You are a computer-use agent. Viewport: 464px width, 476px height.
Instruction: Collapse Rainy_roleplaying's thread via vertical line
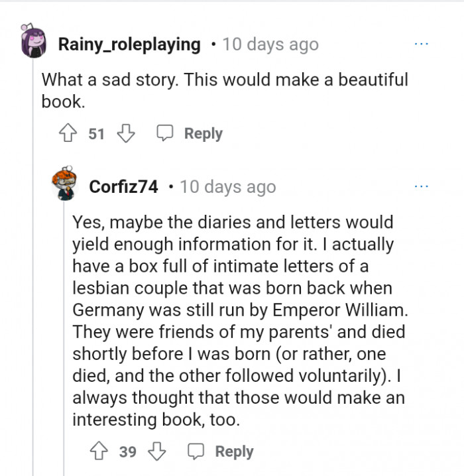pos(32,265)
